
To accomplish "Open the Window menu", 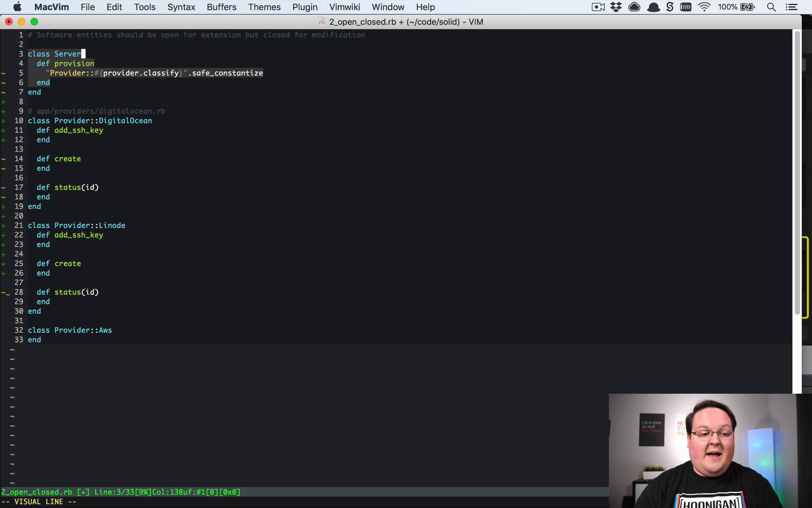I will click(388, 7).
